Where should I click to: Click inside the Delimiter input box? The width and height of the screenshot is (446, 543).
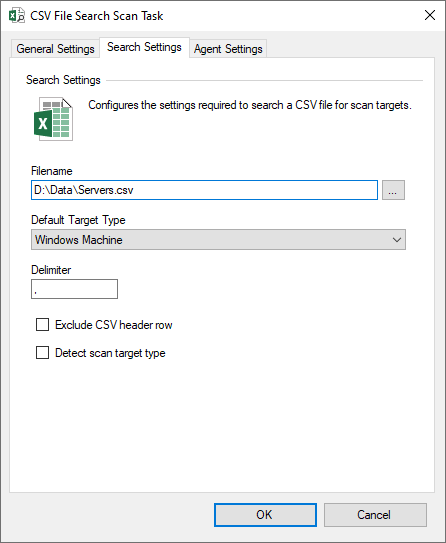74,289
